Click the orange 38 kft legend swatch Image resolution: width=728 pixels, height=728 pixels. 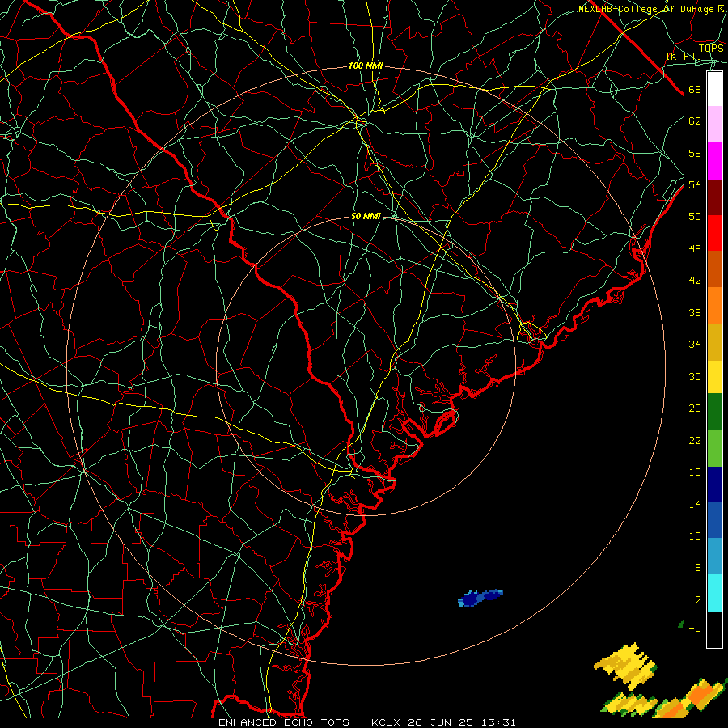click(714, 306)
